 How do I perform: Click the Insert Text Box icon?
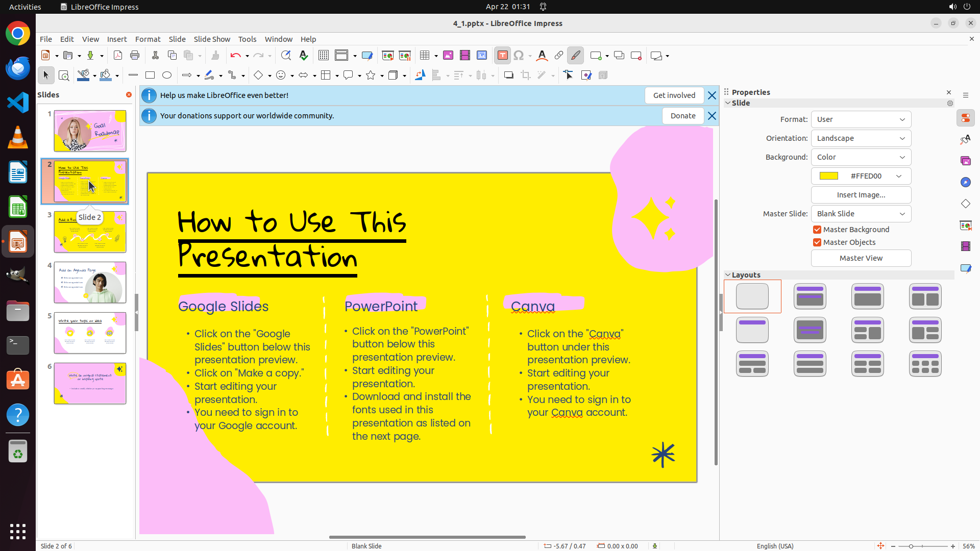coord(502,56)
